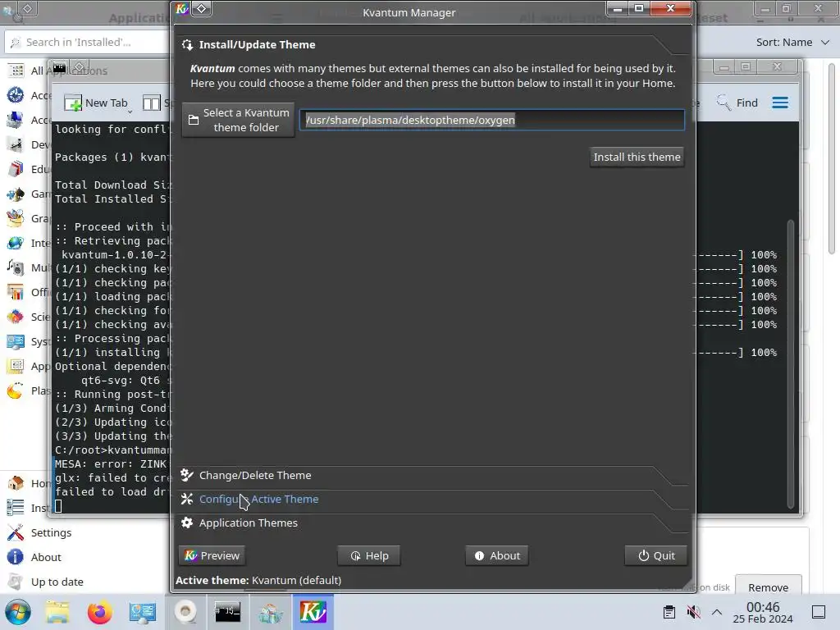Click the muted volume tray icon

click(x=693, y=612)
